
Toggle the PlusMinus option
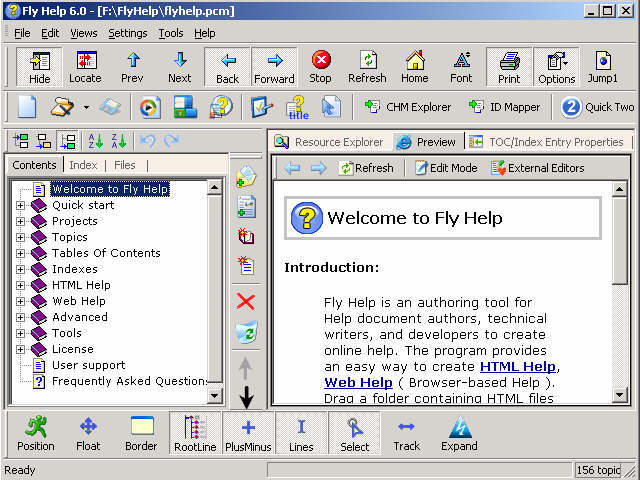coord(248,433)
